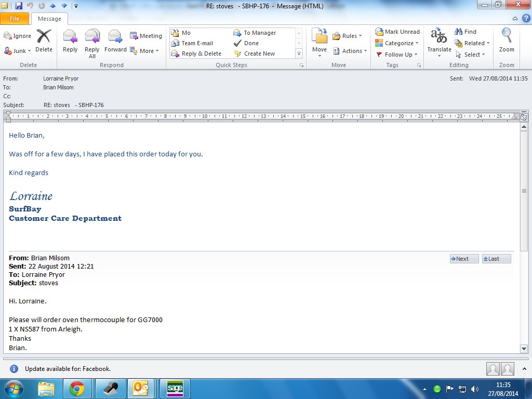Run the Team E-mail quick step
This screenshot has width=532, height=399.
click(x=192, y=43)
